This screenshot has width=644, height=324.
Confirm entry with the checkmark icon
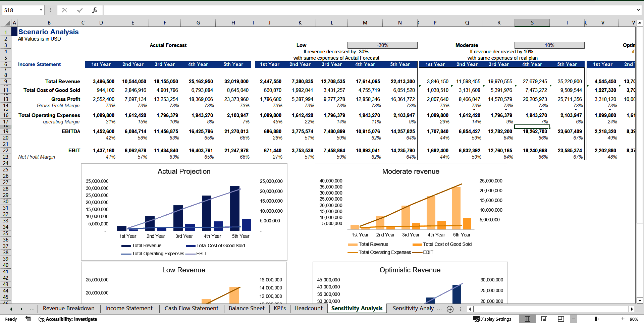80,10
